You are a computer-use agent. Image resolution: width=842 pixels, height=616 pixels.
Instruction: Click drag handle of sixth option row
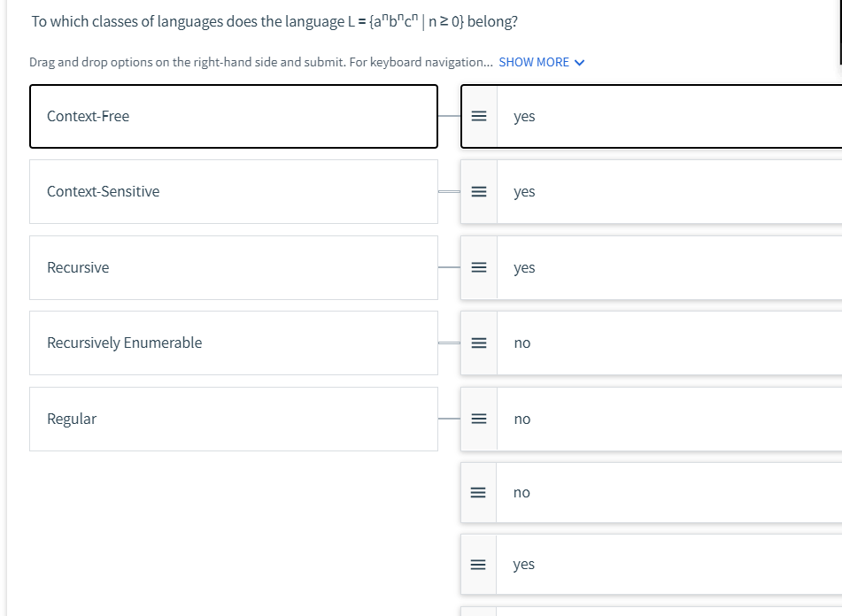coord(478,492)
